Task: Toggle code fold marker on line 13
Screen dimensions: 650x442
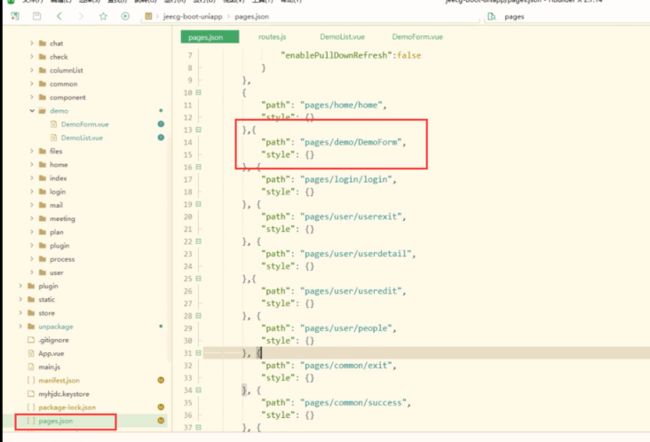Action: click(x=199, y=130)
